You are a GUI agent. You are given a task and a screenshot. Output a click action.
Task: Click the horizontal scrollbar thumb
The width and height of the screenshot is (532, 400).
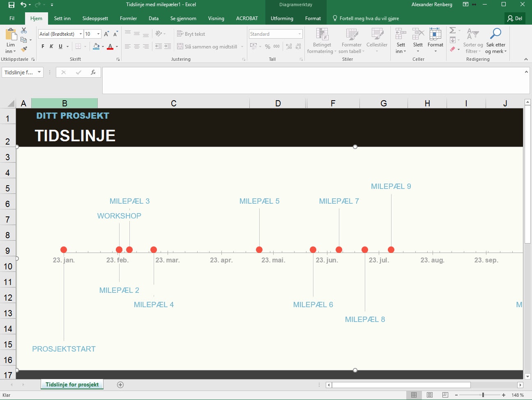pyautogui.click(x=401, y=385)
